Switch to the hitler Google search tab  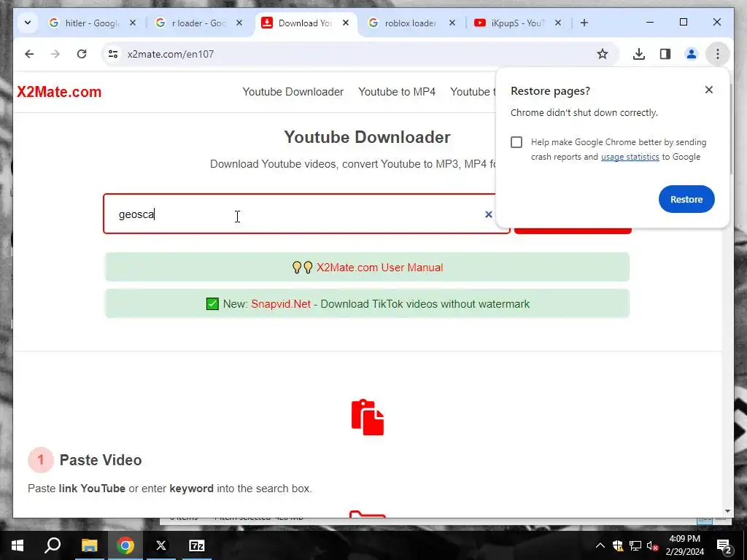tap(93, 23)
